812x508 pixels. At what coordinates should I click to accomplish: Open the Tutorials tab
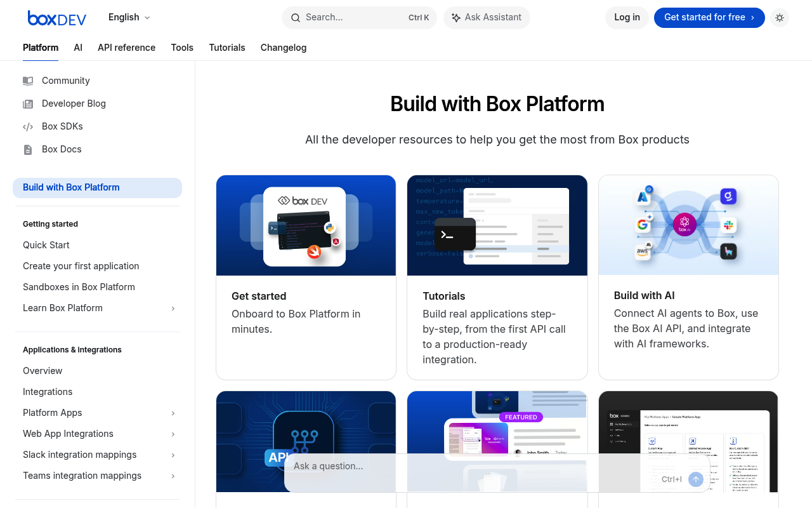[227, 48]
